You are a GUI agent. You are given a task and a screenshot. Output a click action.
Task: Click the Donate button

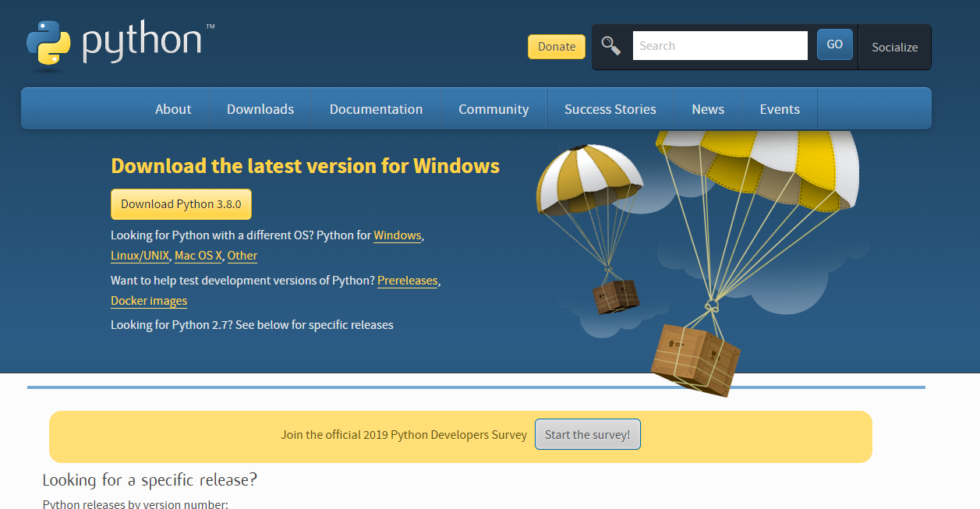point(557,47)
